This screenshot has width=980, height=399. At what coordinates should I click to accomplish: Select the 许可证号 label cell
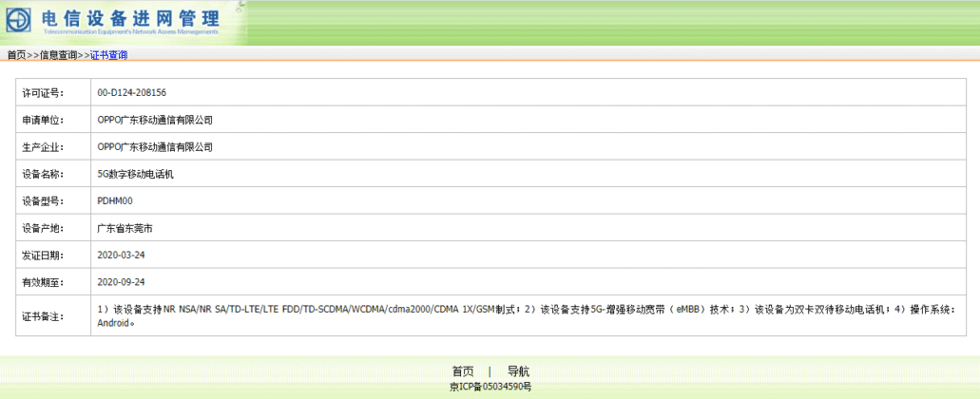pos(53,92)
